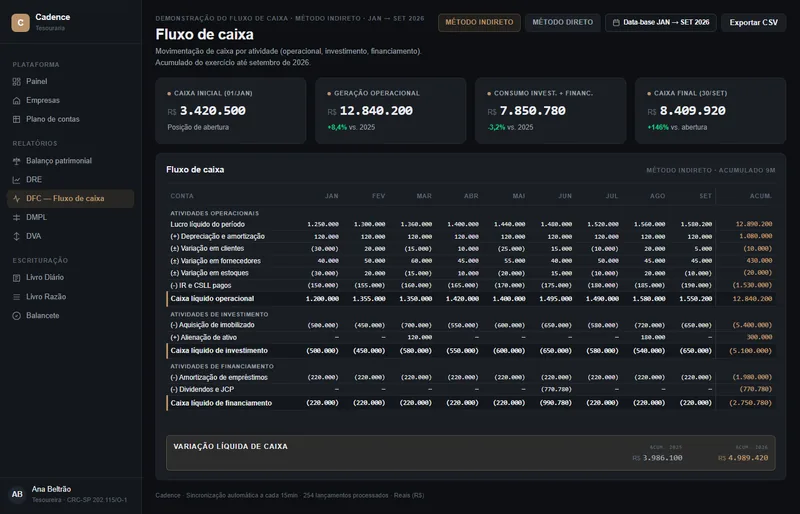Click Caixa líquido de investimento row label

pyautogui.click(x=219, y=351)
